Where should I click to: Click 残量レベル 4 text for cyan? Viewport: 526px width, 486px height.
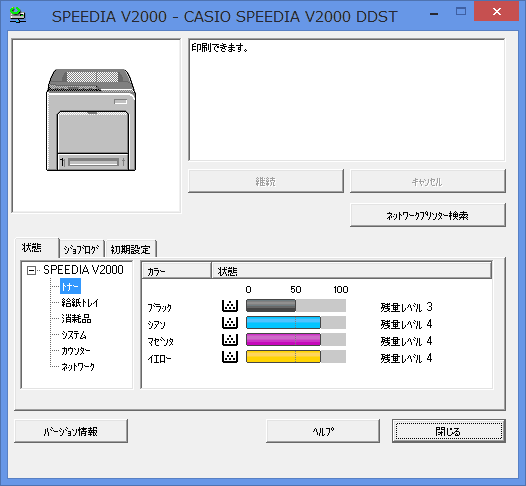click(x=406, y=324)
